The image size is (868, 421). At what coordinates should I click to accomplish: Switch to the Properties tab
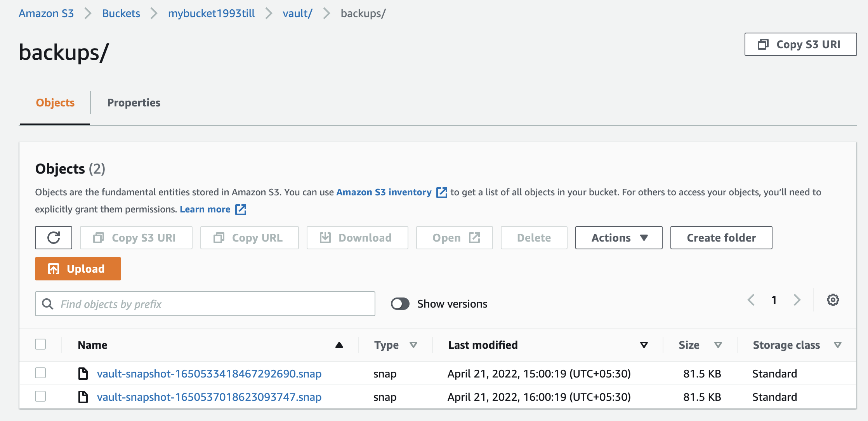[x=134, y=103]
